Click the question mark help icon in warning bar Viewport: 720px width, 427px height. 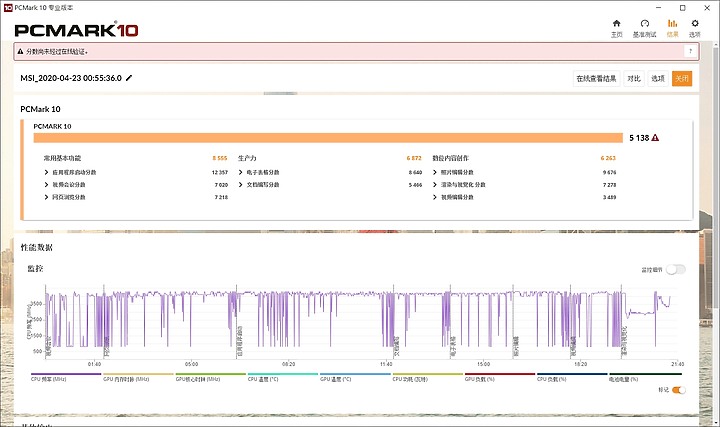click(x=690, y=51)
